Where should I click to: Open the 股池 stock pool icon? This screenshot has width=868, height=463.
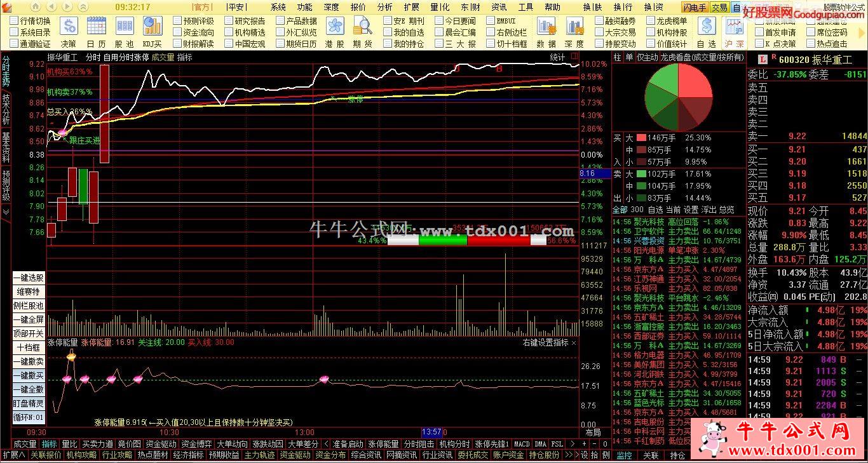tap(124, 26)
